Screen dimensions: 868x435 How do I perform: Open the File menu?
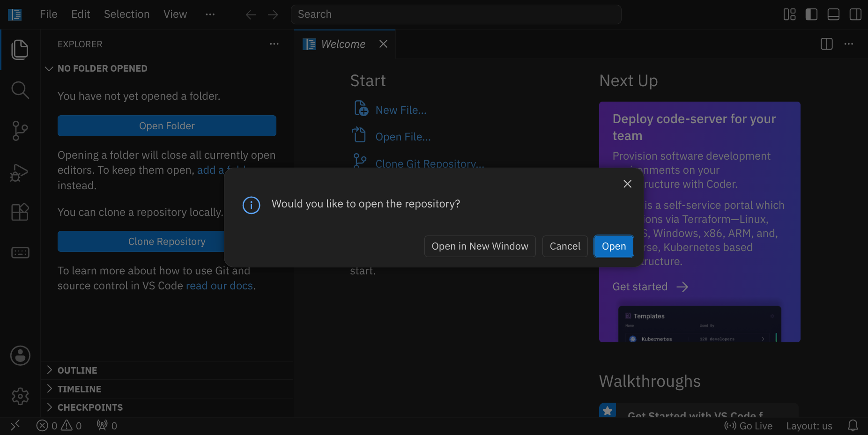coord(49,15)
